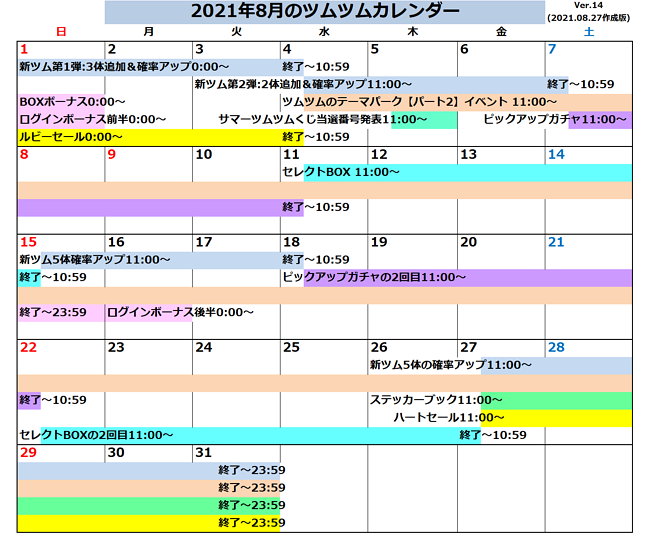
Task: Select the 土 Saturday column header
Action: point(588,32)
